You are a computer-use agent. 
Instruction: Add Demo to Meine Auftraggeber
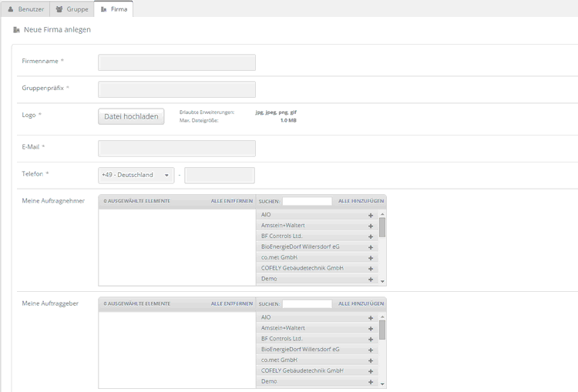tap(371, 382)
